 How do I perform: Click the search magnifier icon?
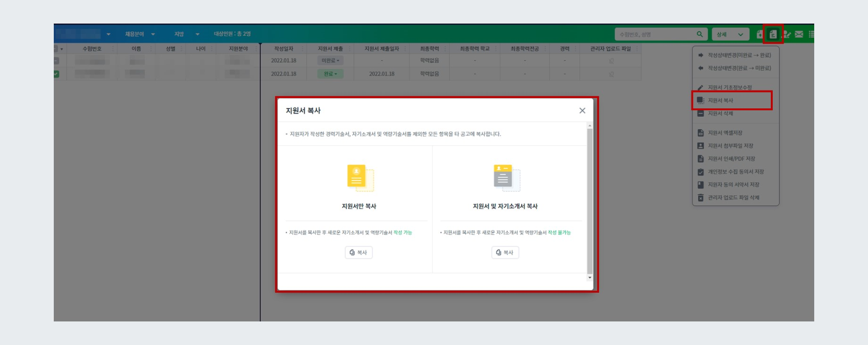click(x=700, y=34)
